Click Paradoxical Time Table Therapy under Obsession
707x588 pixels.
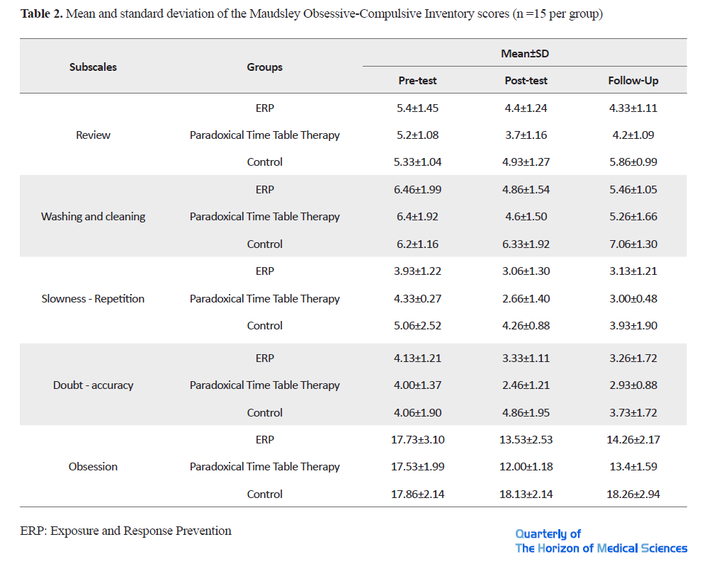point(265,467)
